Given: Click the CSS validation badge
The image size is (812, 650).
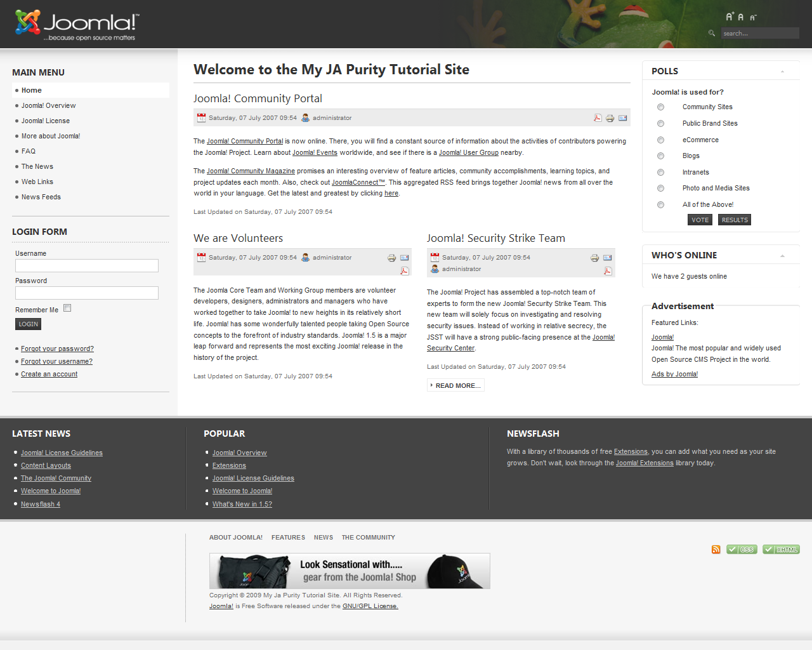Looking at the screenshot, I should point(742,550).
